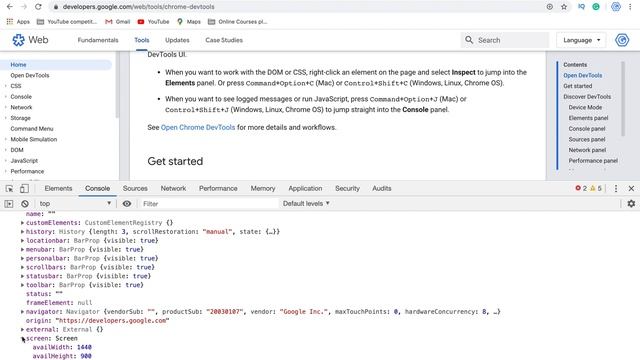Jump to Get started in Contents
This screenshot has width=640, height=360.
578,86
